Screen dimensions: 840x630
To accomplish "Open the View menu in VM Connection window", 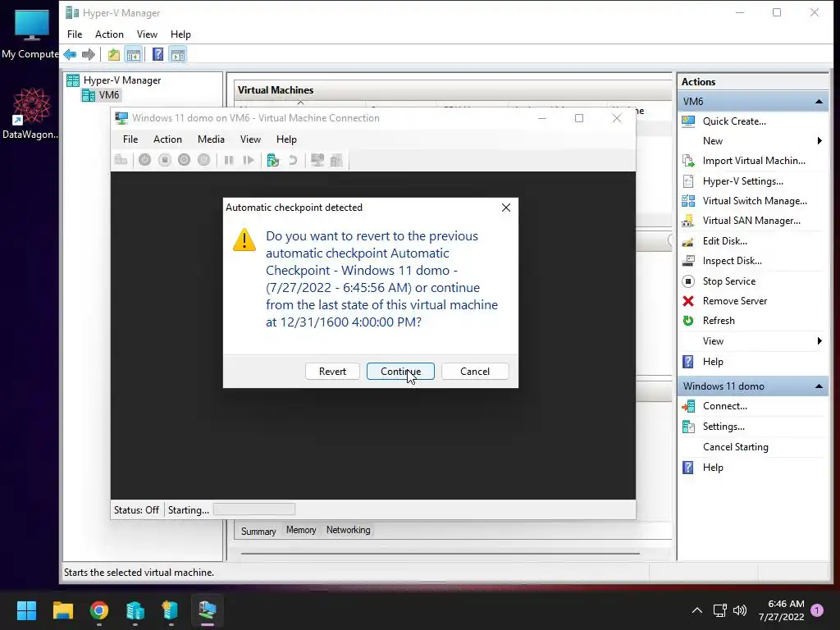I will [x=250, y=139].
